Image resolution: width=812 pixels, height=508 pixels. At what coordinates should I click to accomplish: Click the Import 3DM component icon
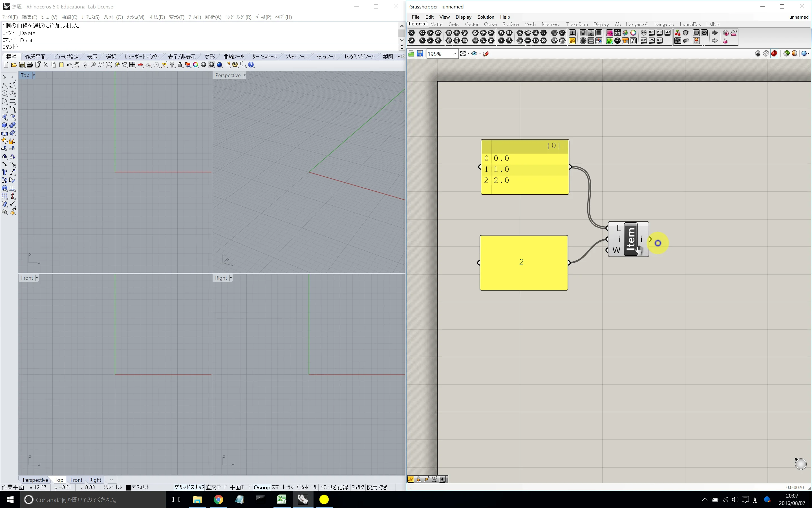click(x=644, y=41)
